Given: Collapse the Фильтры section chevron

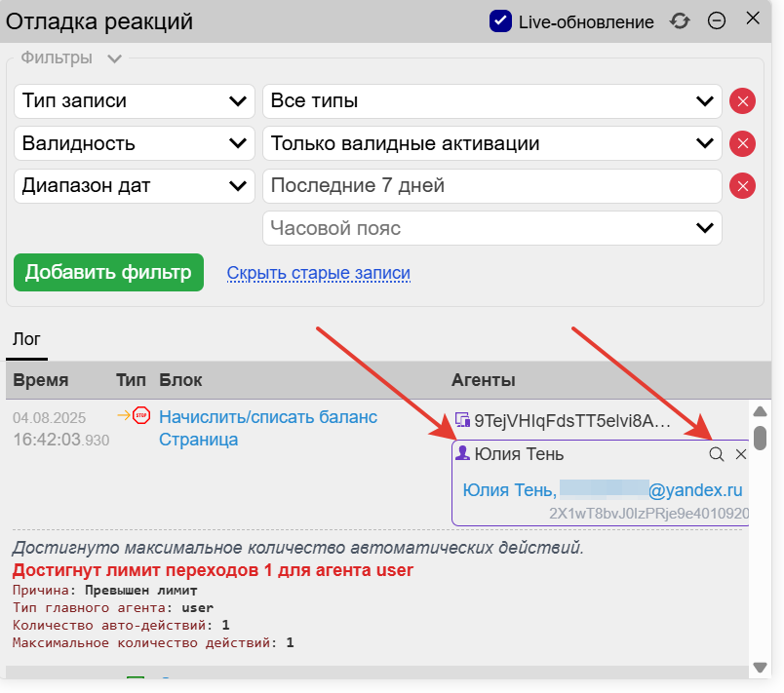Looking at the screenshot, I should [114, 58].
